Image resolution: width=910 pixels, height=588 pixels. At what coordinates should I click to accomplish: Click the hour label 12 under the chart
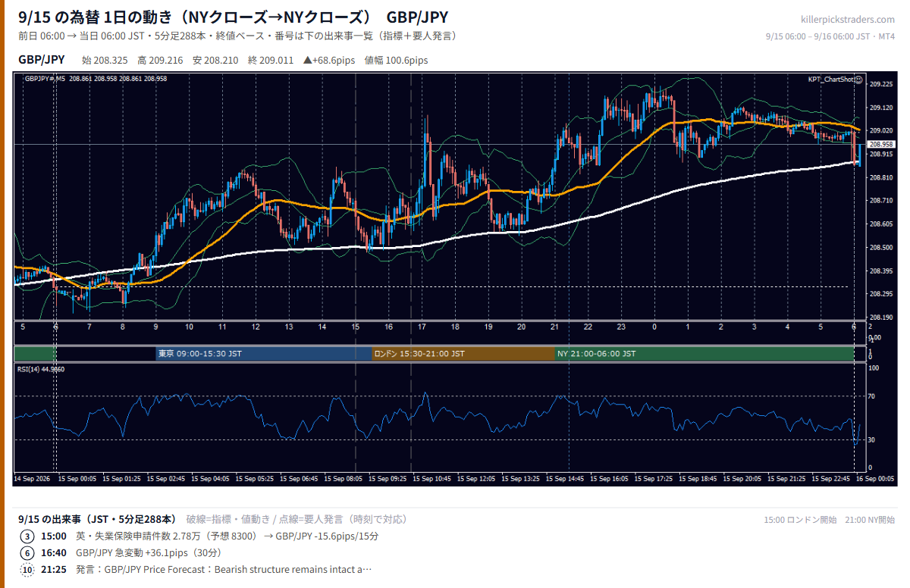click(256, 327)
